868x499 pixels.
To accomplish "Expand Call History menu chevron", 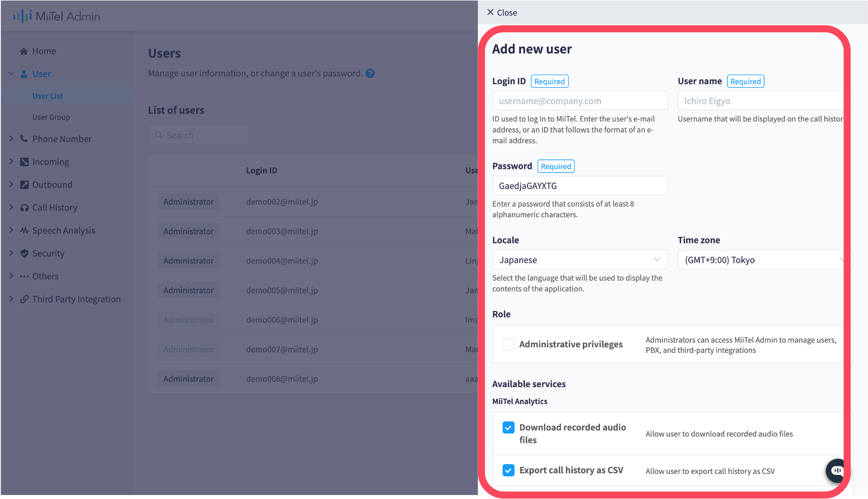I will (11, 207).
